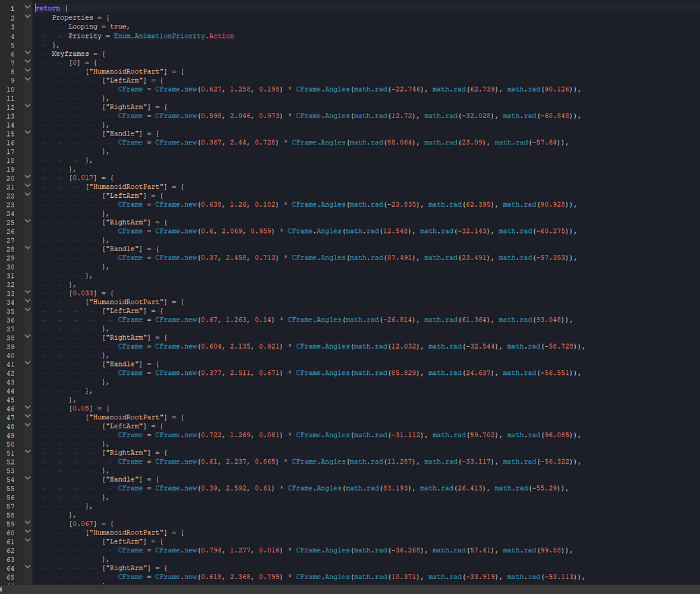Viewport: 700px width, 594px height.
Task: Click the value 2.046 on line 13
Action: (x=240, y=116)
